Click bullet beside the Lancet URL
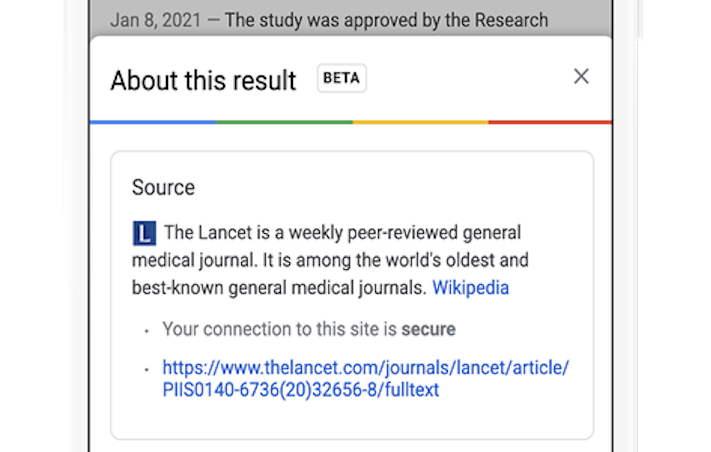The width and height of the screenshot is (711, 452). (146, 370)
